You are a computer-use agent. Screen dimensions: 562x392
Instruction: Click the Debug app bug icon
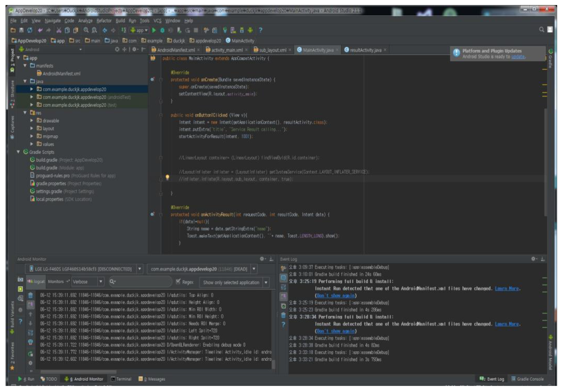(x=162, y=30)
